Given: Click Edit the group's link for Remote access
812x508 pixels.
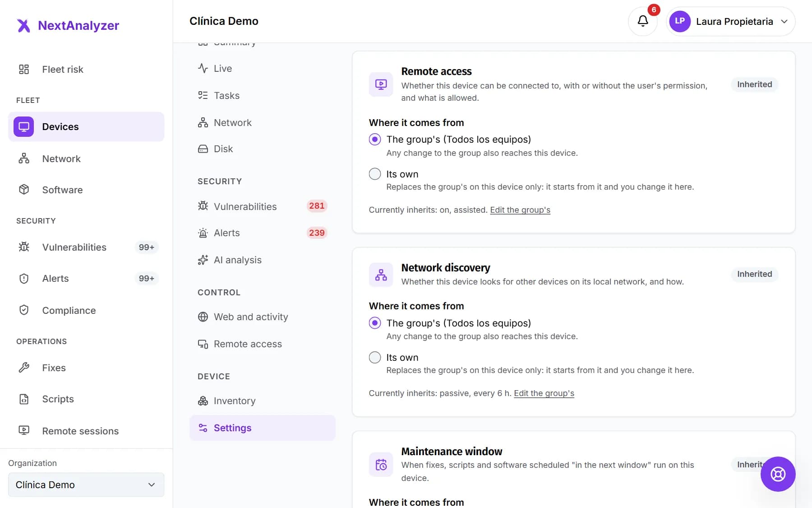Looking at the screenshot, I should tap(520, 210).
